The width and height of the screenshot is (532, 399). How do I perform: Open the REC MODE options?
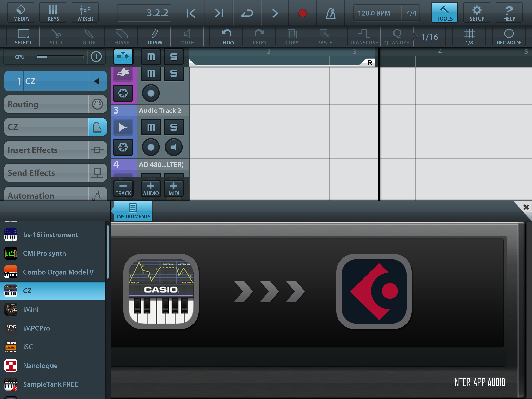(509, 37)
